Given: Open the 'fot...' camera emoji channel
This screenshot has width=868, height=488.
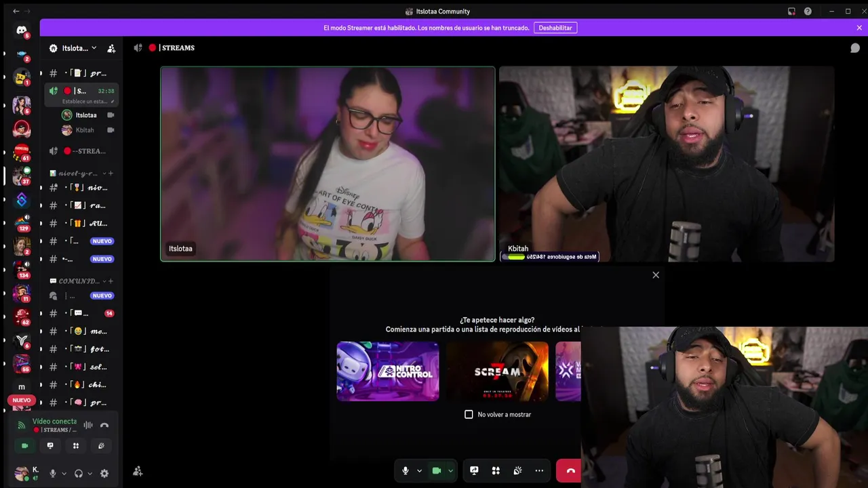Looking at the screenshot, I should coord(81,349).
